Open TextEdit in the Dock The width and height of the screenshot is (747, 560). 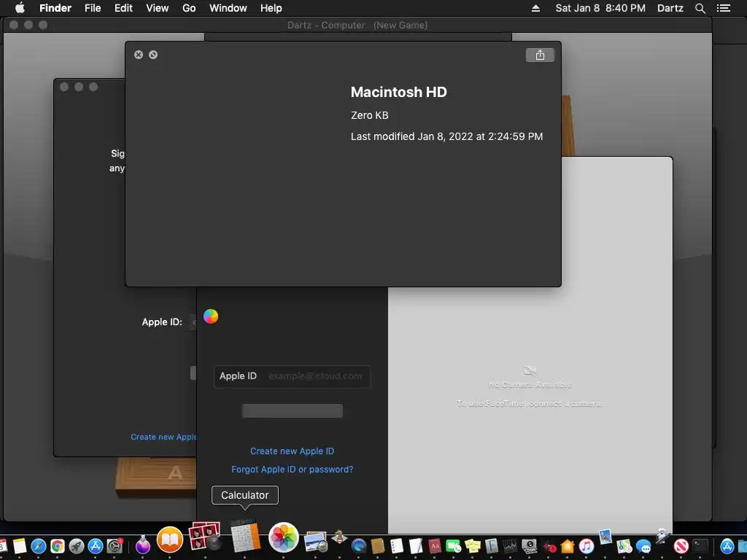point(415,545)
